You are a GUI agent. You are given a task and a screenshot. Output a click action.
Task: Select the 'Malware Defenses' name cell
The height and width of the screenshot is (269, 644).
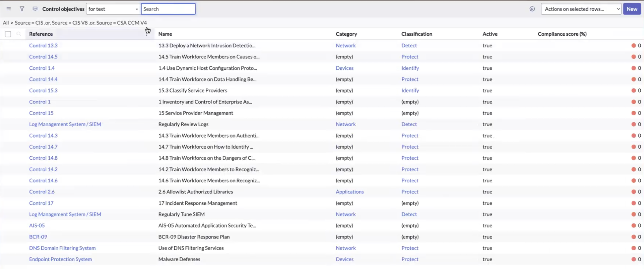point(179,259)
